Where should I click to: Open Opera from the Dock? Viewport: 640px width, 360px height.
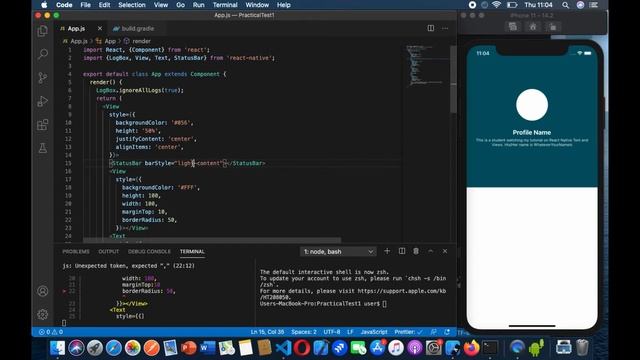pyautogui.click(x=302, y=348)
